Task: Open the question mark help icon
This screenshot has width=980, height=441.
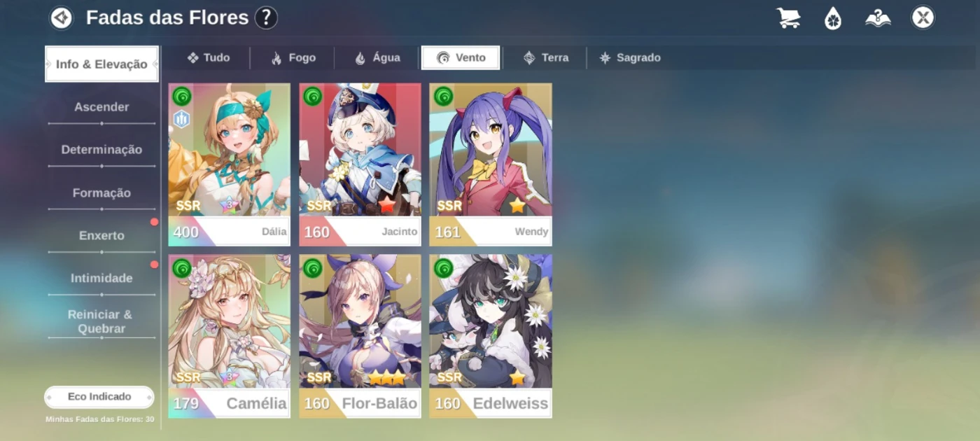Action: pos(266,17)
